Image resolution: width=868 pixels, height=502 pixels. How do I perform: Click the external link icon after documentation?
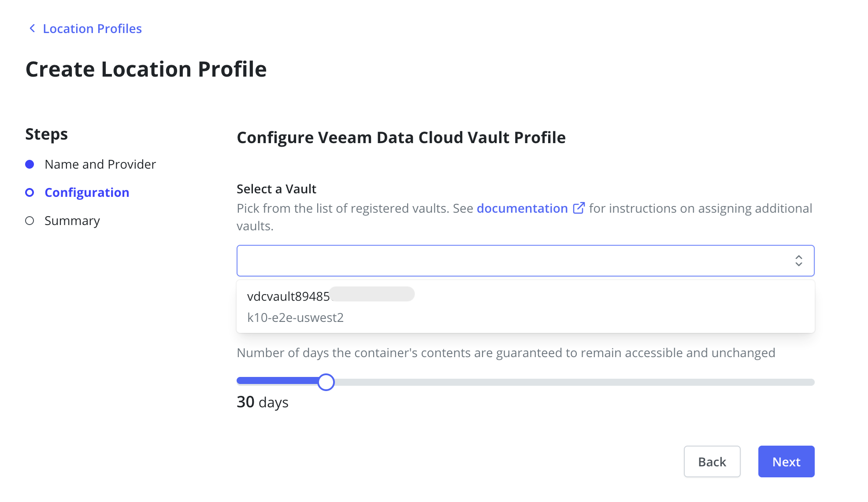pyautogui.click(x=579, y=208)
